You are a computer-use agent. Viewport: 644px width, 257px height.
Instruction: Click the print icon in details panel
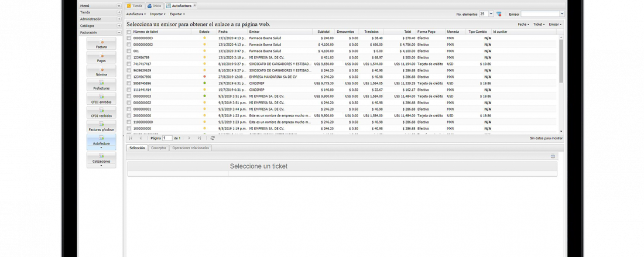tap(553, 156)
